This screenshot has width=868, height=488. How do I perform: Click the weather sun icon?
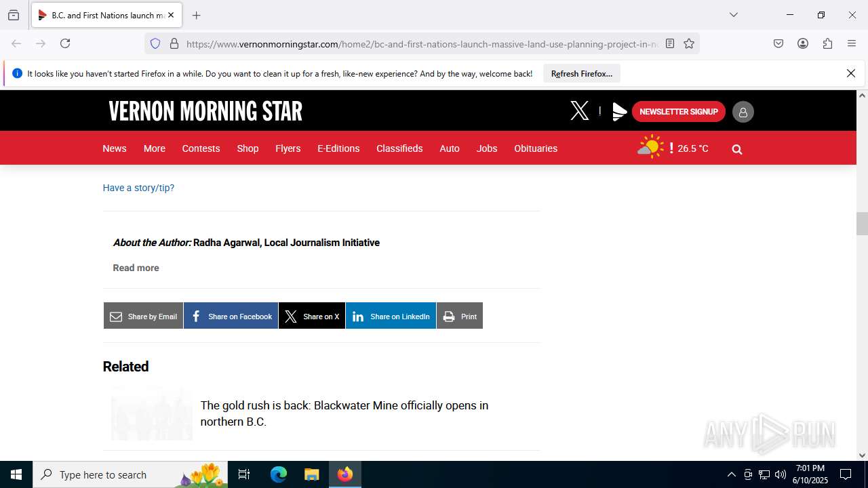coord(650,147)
